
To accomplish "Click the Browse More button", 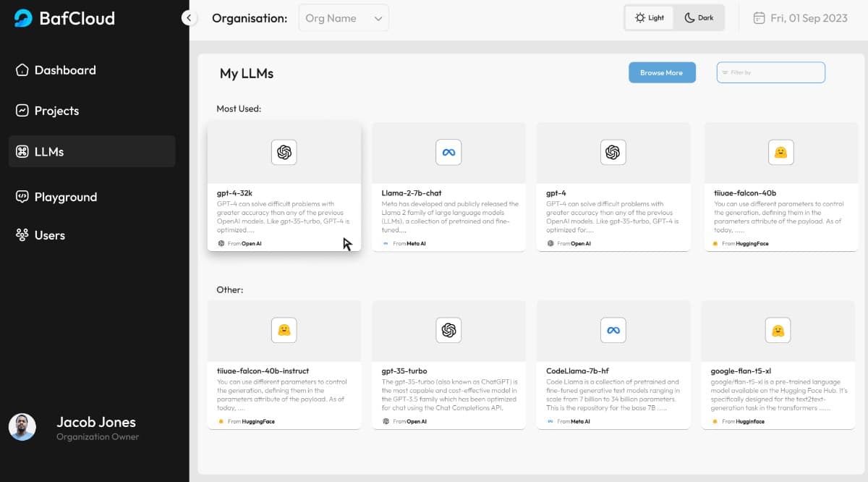I will 662,72.
